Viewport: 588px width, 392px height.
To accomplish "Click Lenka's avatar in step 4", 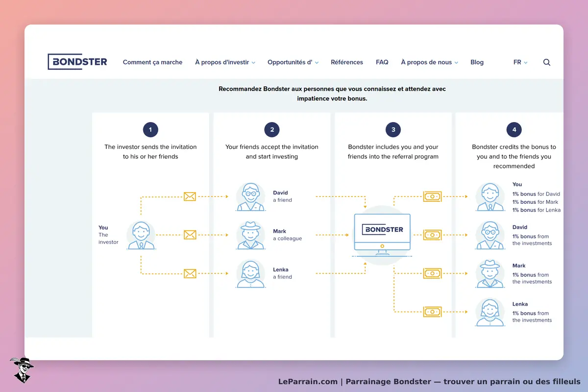I will click(490, 312).
